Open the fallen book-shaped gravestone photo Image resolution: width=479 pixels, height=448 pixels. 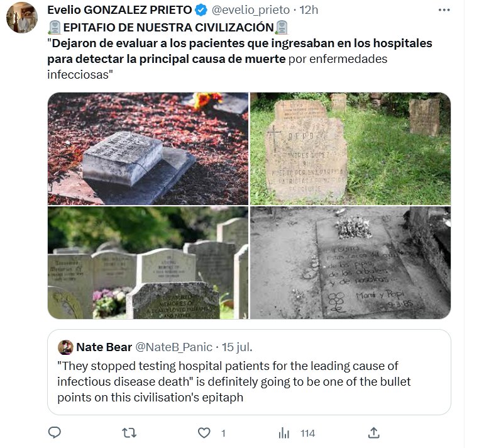(148, 148)
